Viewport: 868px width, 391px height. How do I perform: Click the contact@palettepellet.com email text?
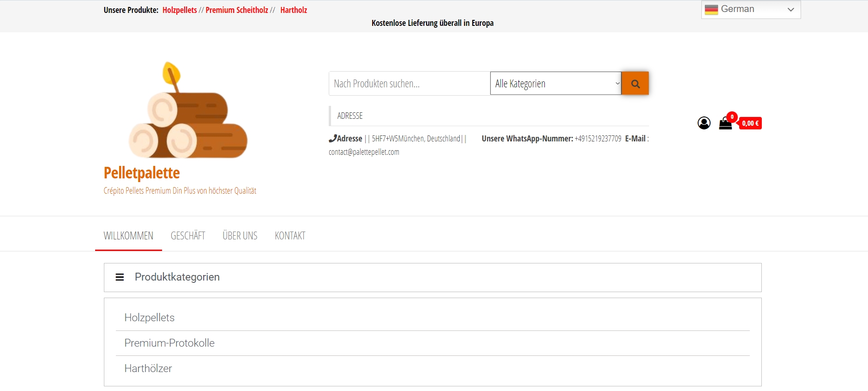point(364,152)
